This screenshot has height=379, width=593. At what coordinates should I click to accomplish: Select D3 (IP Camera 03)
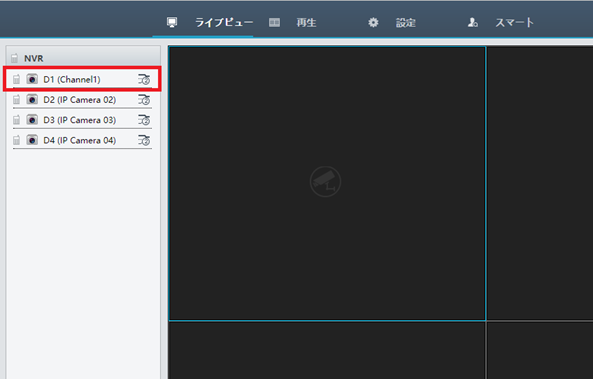(x=79, y=120)
